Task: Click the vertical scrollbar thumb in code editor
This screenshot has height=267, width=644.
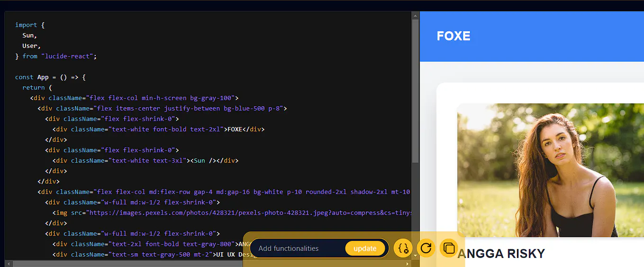Action: pos(416,91)
